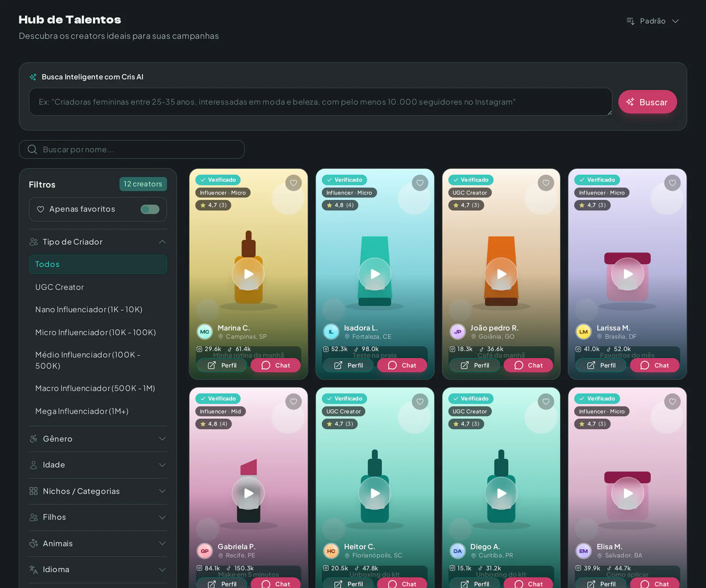Image resolution: width=706 pixels, height=588 pixels.
Task: Click Isadora L.'s 4,8 (4) rating
Action: pos(341,205)
